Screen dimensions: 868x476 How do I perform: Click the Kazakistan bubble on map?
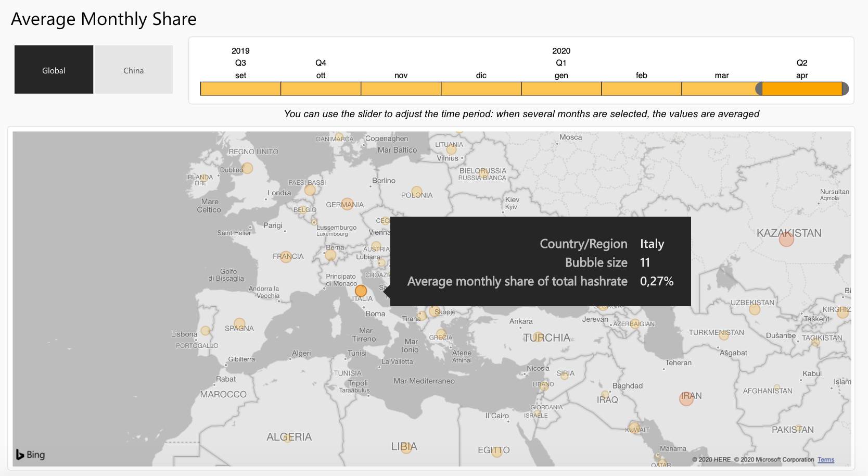[x=786, y=239]
